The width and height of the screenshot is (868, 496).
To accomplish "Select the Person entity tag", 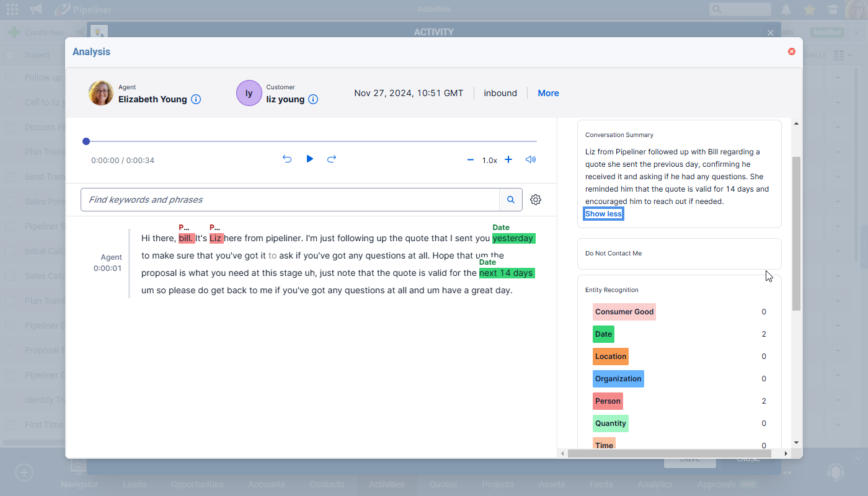I will [608, 401].
